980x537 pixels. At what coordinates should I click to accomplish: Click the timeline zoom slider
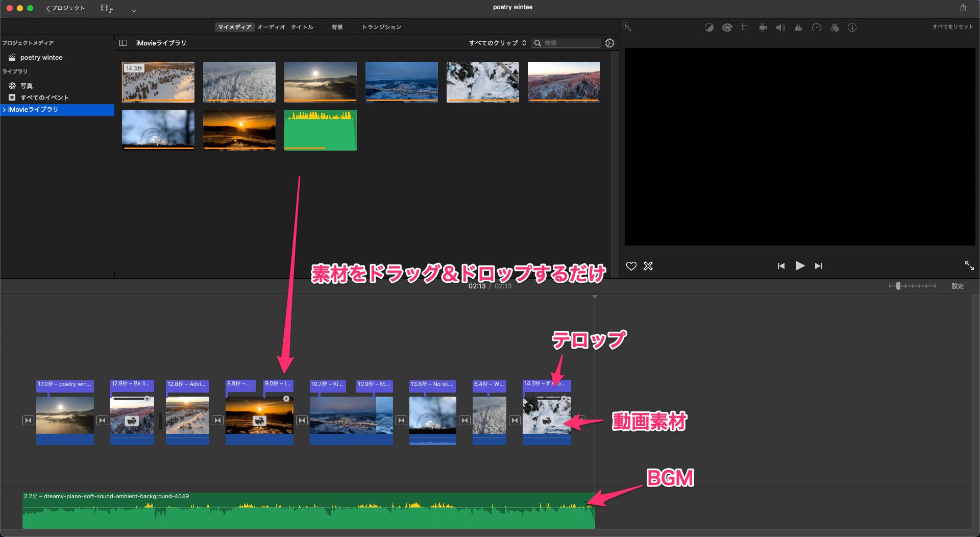(898, 286)
